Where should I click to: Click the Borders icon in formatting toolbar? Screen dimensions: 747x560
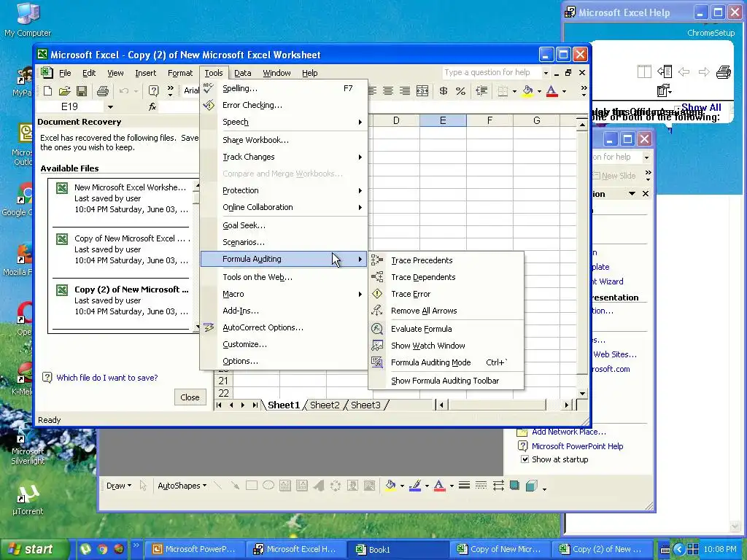(503, 90)
